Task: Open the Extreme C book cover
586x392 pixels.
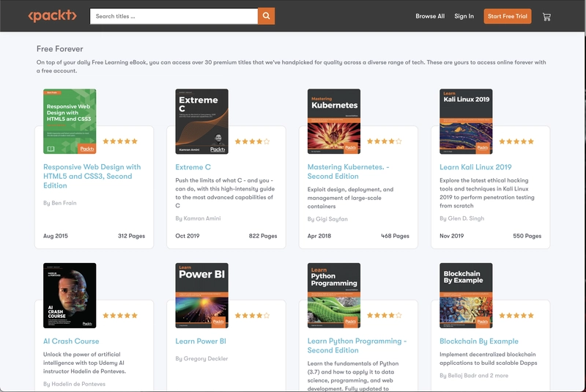Action: click(202, 122)
